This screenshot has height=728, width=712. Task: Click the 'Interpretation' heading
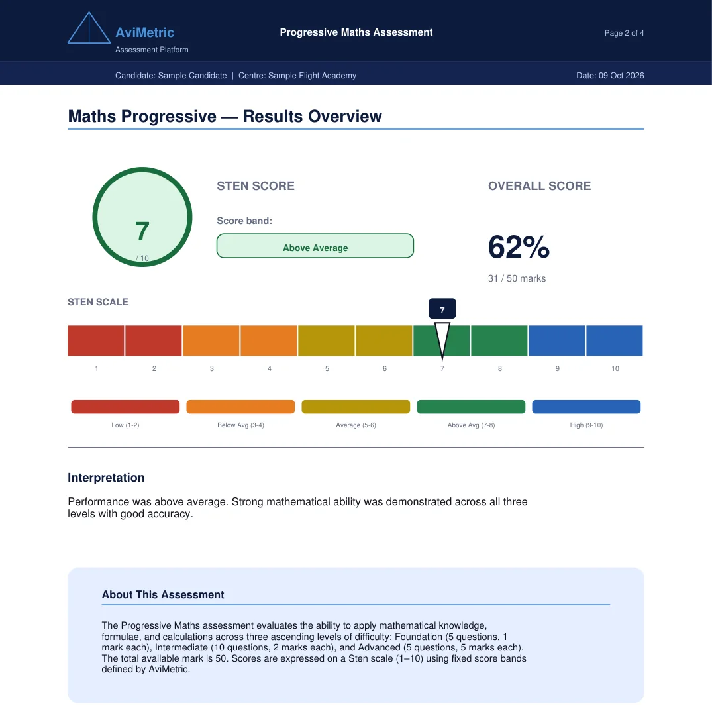pyautogui.click(x=106, y=478)
